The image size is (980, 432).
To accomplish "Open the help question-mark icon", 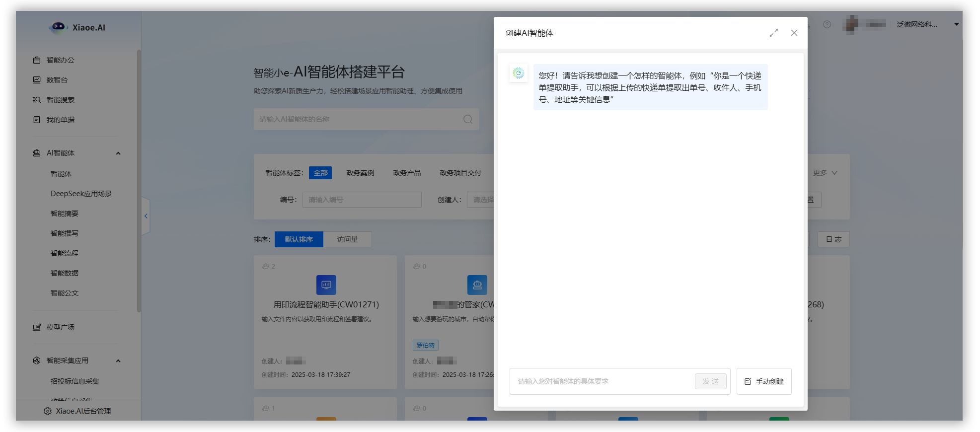I will coord(827,24).
